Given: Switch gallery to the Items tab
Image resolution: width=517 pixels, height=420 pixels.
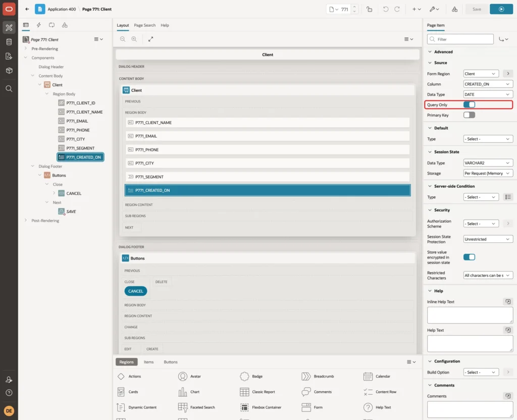Looking at the screenshot, I should tap(149, 362).
